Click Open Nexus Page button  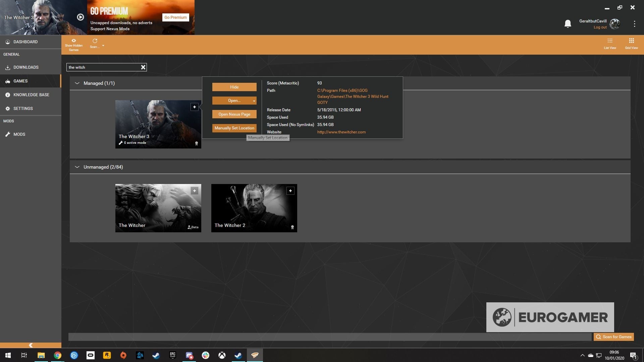[234, 114]
